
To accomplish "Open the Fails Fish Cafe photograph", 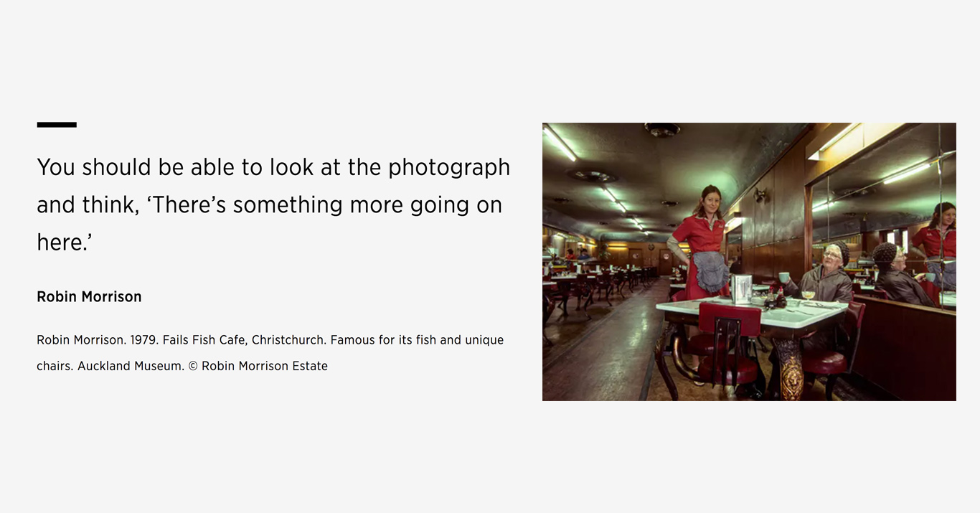I will [749, 262].
